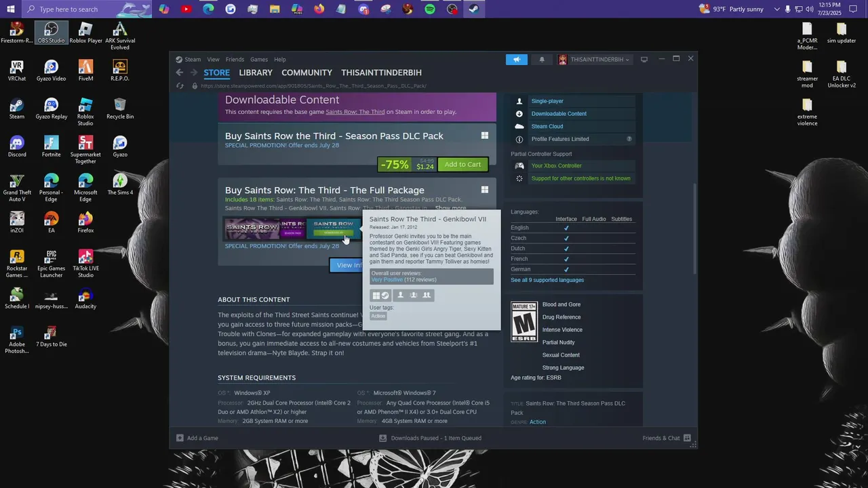Click the Steam store URL address bar
Screen dimensions: 868x488
click(313, 86)
